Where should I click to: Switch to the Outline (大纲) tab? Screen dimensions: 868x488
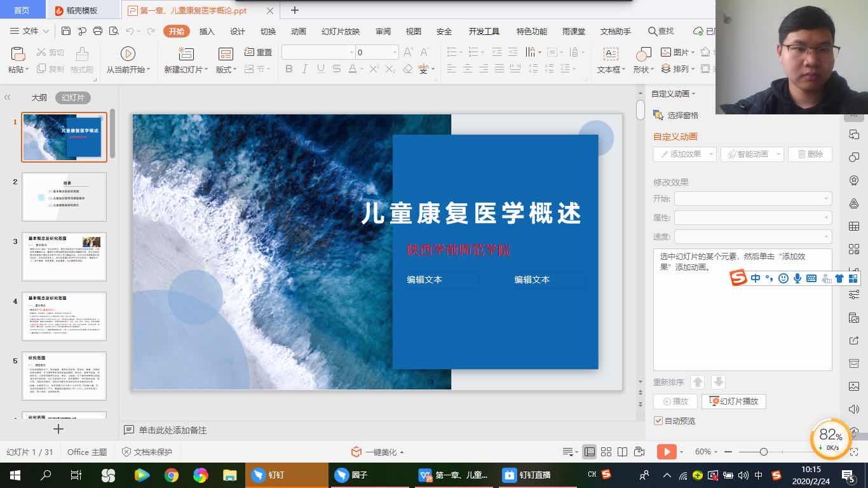[x=39, y=97]
